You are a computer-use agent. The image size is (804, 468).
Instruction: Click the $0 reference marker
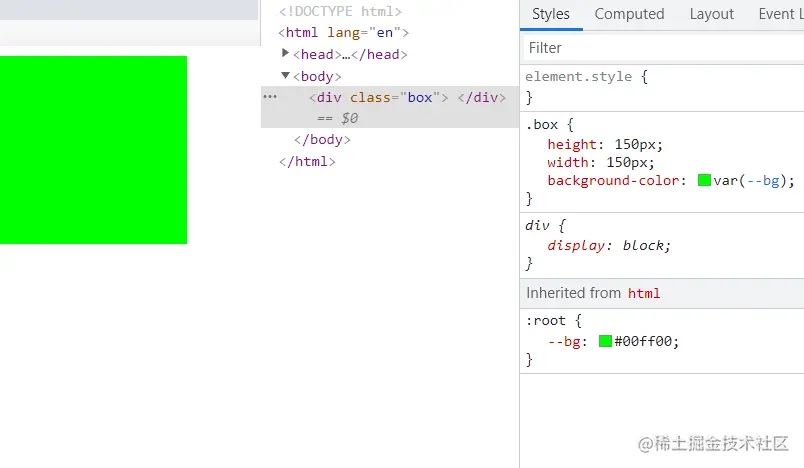pyautogui.click(x=350, y=118)
